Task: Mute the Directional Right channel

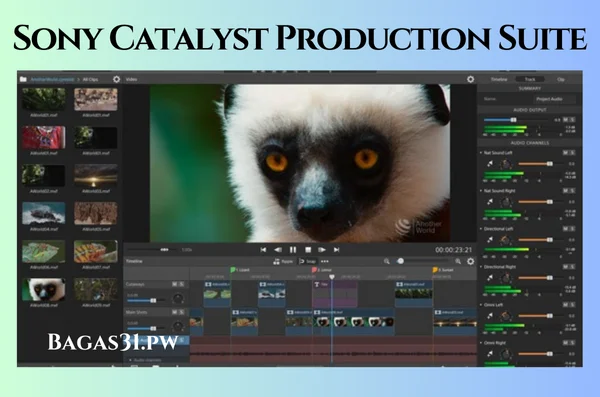Action: coord(566,266)
